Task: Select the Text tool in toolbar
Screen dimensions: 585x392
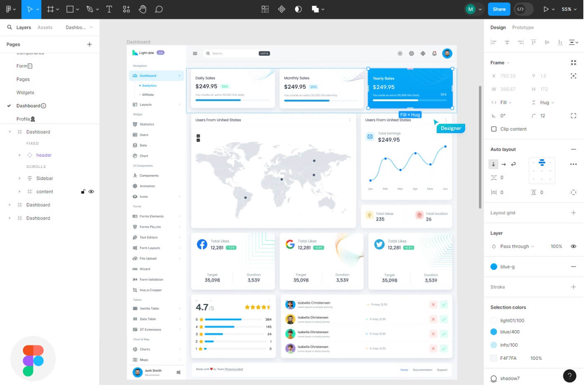Action: tap(109, 9)
